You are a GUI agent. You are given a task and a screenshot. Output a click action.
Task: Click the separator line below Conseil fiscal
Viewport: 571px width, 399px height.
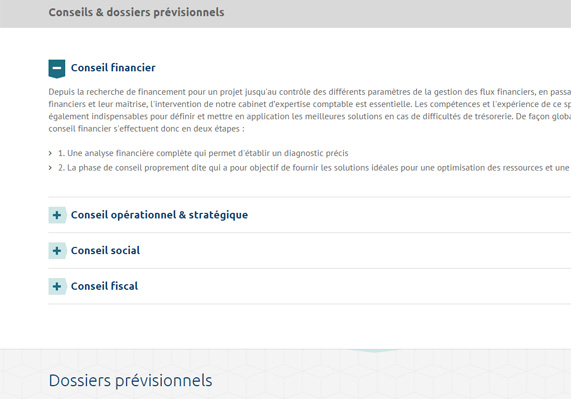point(310,304)
